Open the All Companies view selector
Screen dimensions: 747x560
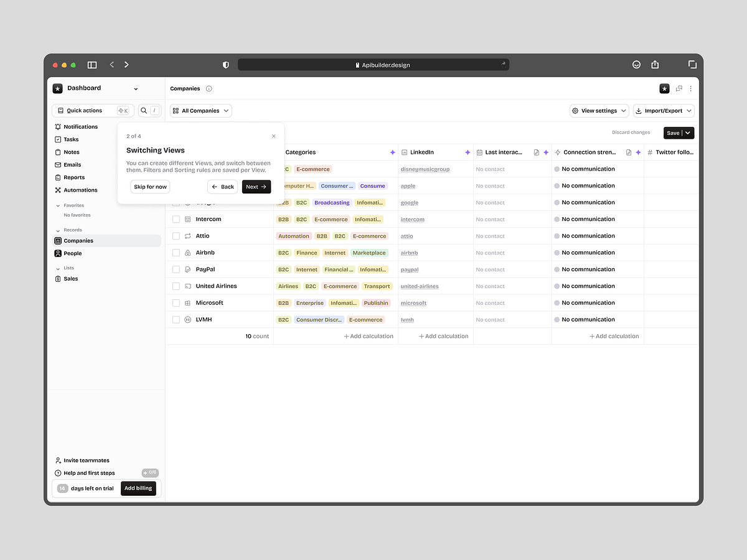[200, 110]
